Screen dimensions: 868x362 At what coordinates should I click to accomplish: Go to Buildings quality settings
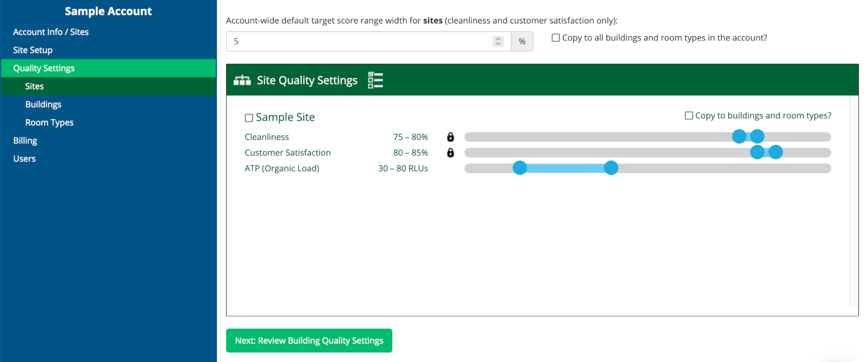43,104
